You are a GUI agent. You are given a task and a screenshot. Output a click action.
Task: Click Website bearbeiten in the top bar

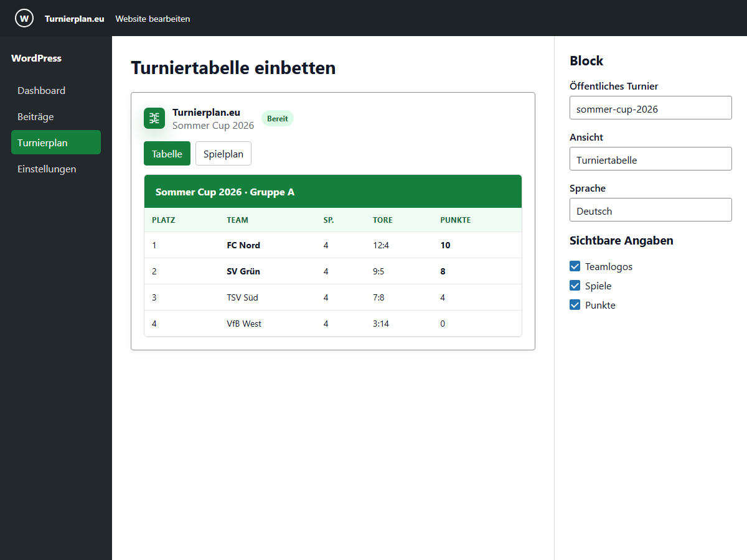[x=153, y=19]
